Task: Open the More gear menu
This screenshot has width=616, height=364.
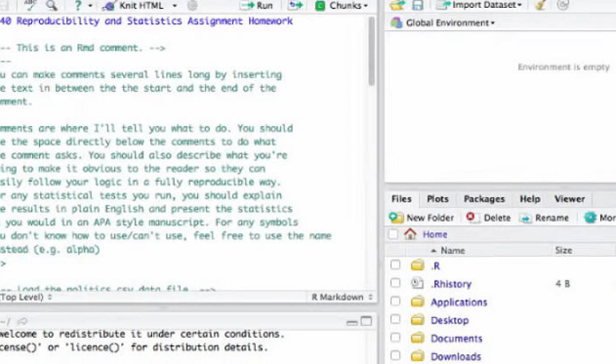Action: point(599,218)
